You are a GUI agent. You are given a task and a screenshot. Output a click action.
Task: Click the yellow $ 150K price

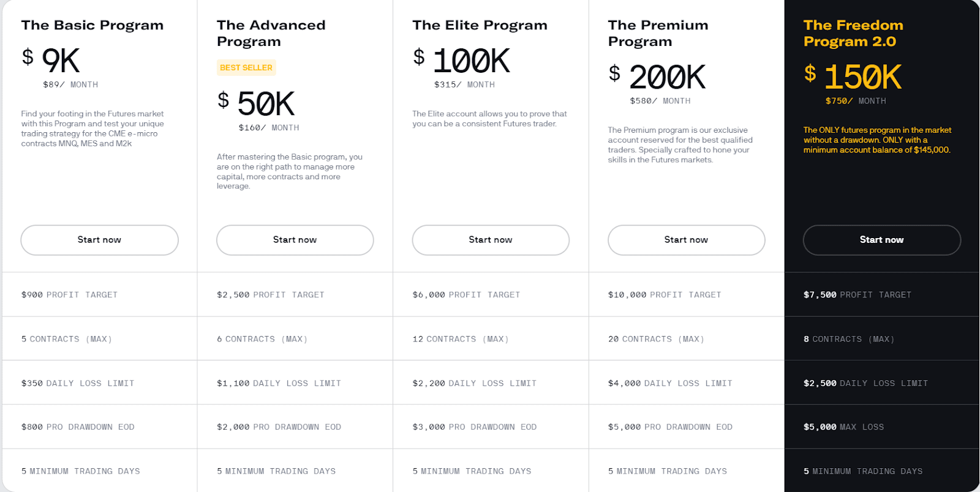click(853, 76)
